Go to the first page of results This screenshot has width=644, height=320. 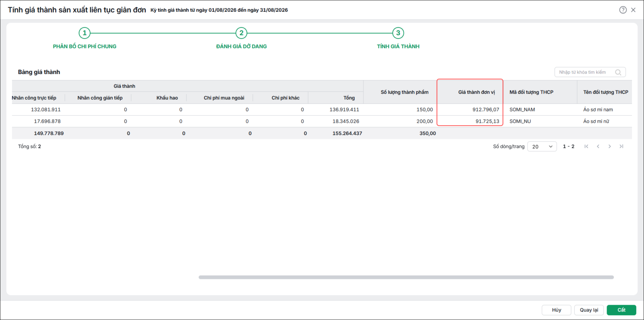click(x=586, y=147)
